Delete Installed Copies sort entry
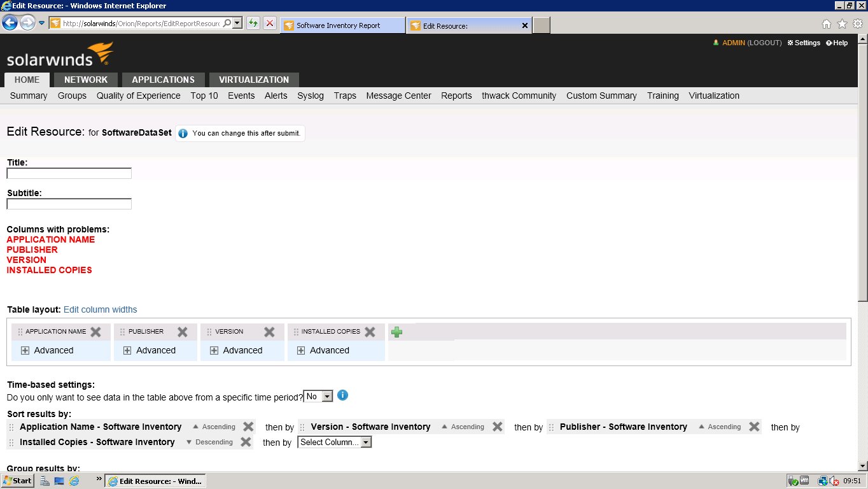The width and height of the screenshot is (868, 489). (x=246, y=442)
